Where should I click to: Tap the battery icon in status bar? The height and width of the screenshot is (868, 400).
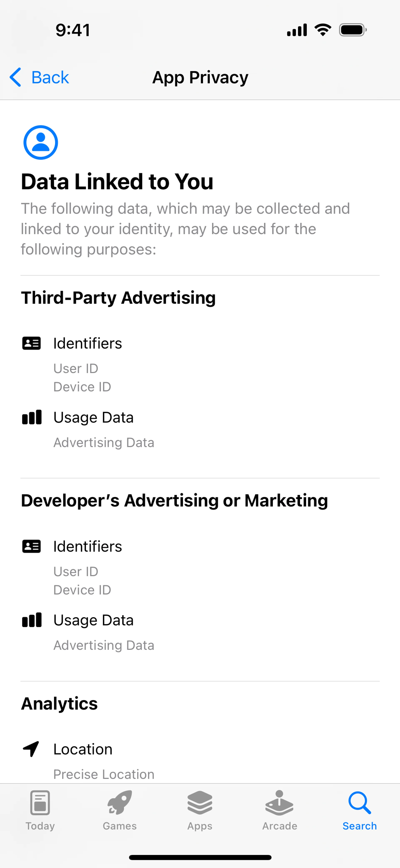352,30
